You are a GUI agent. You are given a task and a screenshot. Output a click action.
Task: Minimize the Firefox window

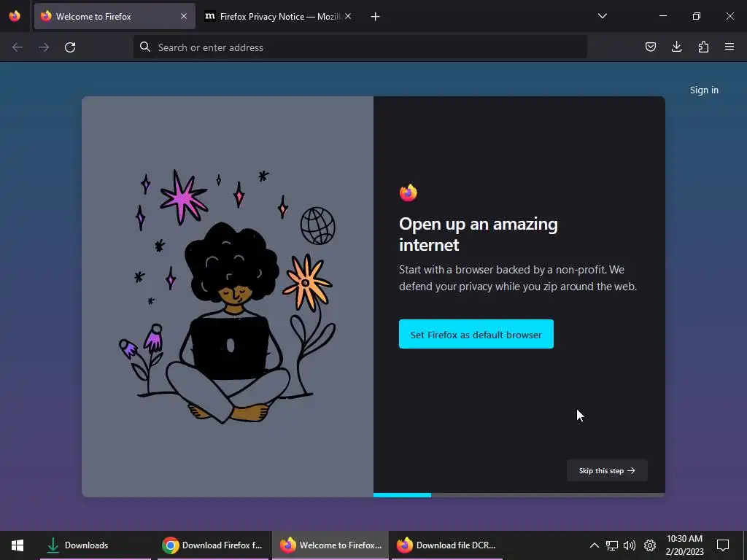tap(662, 16)
